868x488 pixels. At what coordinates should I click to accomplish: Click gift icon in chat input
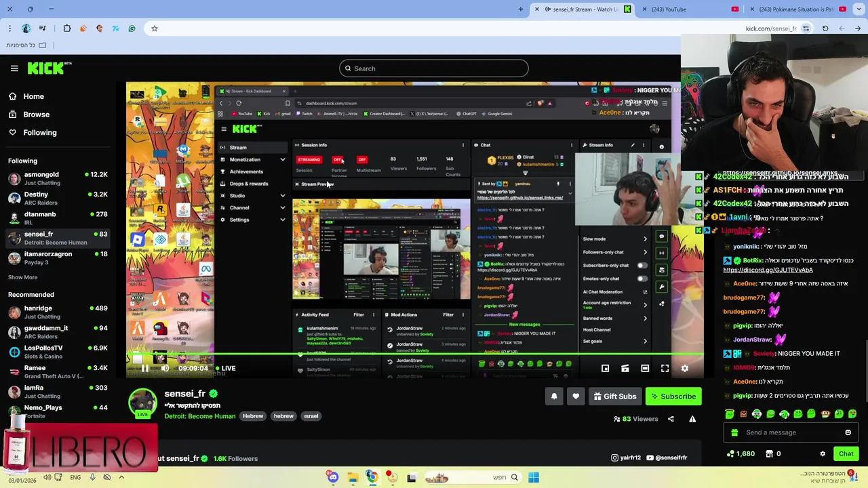coord(734,432)
